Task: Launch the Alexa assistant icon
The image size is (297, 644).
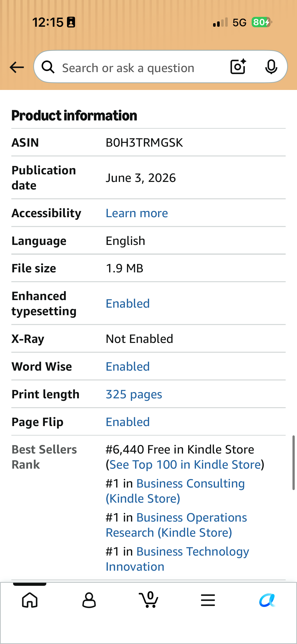Action: click(267, 600)
